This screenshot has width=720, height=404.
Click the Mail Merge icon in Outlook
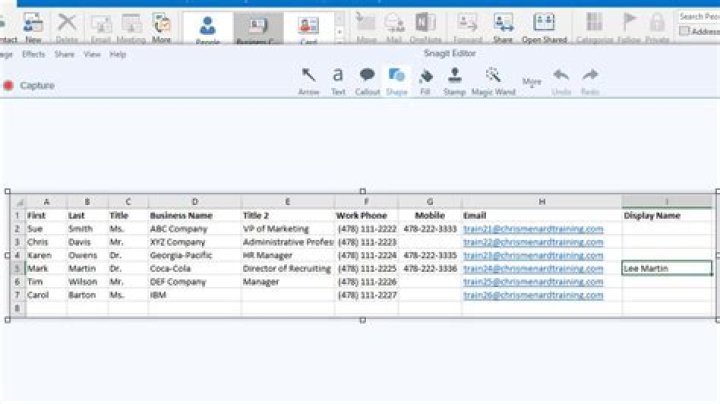pyautogui.click(x=394, y=28)
